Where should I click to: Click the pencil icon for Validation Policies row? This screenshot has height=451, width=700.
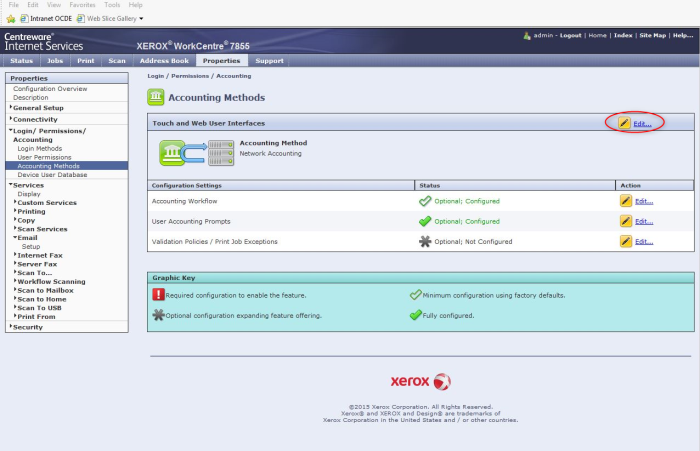[x=625, y=241]
